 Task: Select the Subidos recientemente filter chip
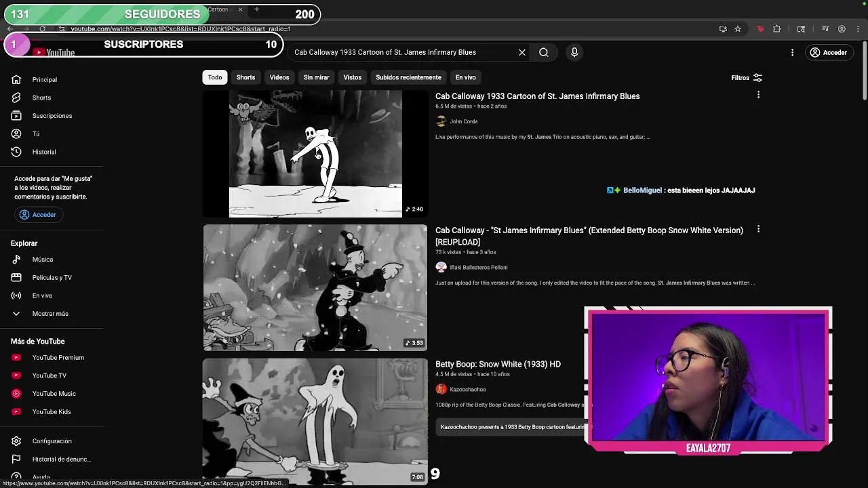(408, 77)
